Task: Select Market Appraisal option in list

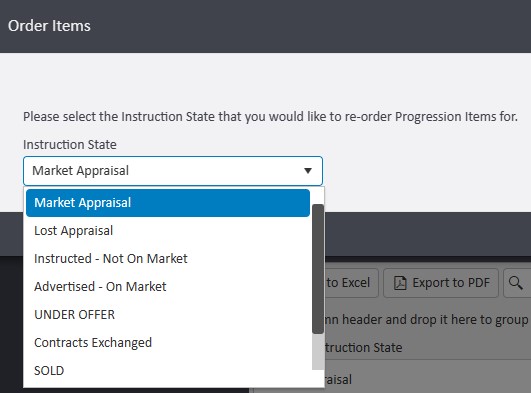Action: click(x=168, y=203)
